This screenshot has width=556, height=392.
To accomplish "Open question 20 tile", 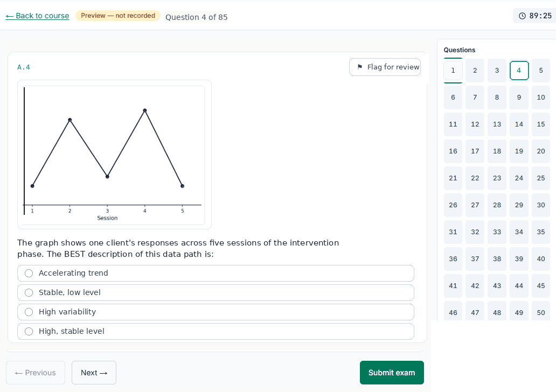I will click(541, 151).
